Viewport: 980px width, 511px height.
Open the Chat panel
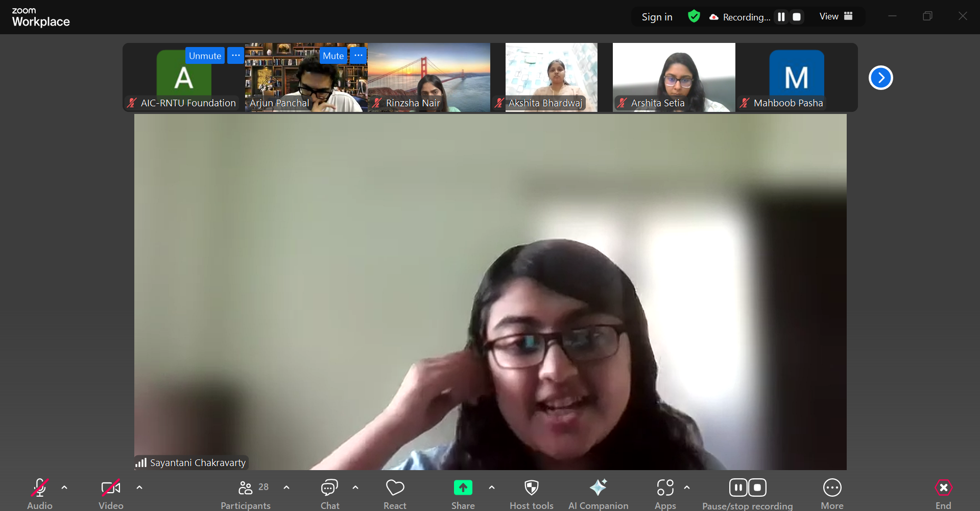329,489
